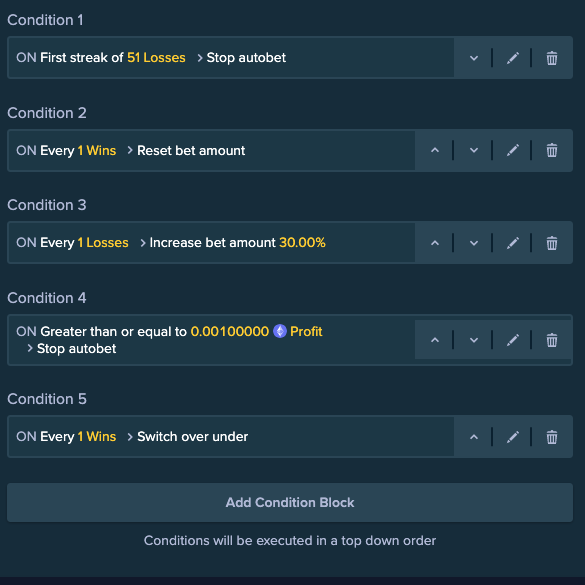This screenshot has height=585, width=585.
Task: Edit the Increase bet amount condition
Action: [513, 243]
